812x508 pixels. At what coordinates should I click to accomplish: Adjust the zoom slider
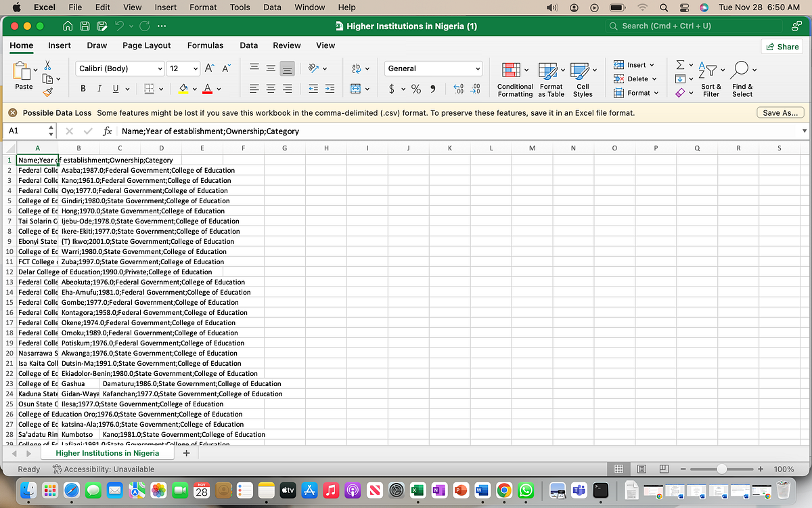(x=723, y=468)
